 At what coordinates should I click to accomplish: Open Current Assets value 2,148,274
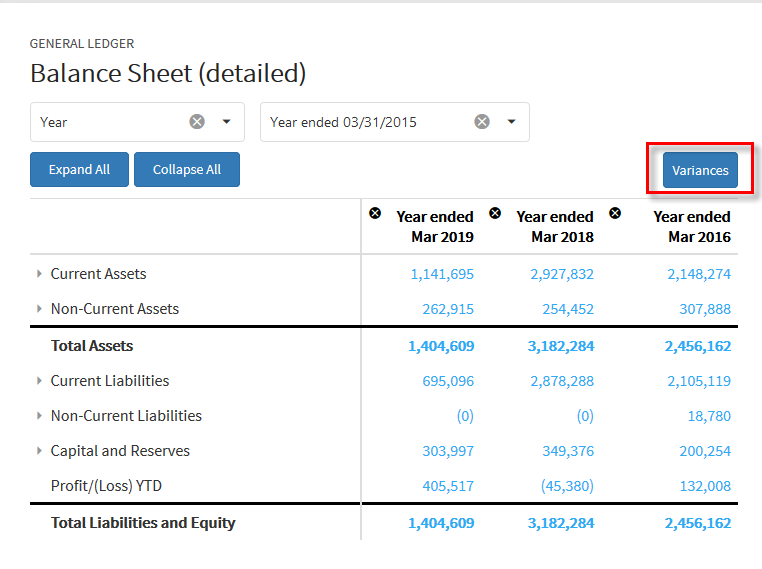[699, 275]
